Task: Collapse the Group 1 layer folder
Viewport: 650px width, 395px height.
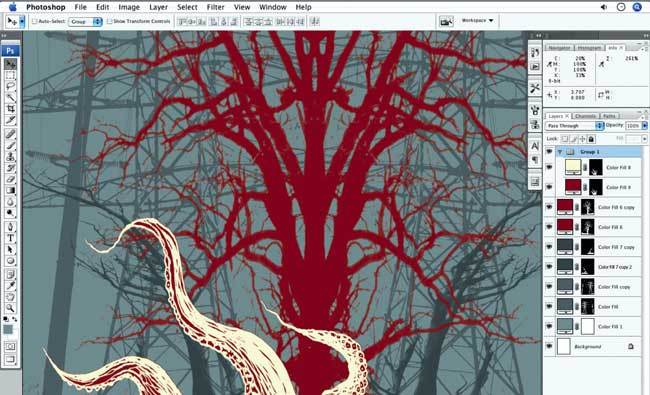Action: pyautogui.click(x=560, y=152)
